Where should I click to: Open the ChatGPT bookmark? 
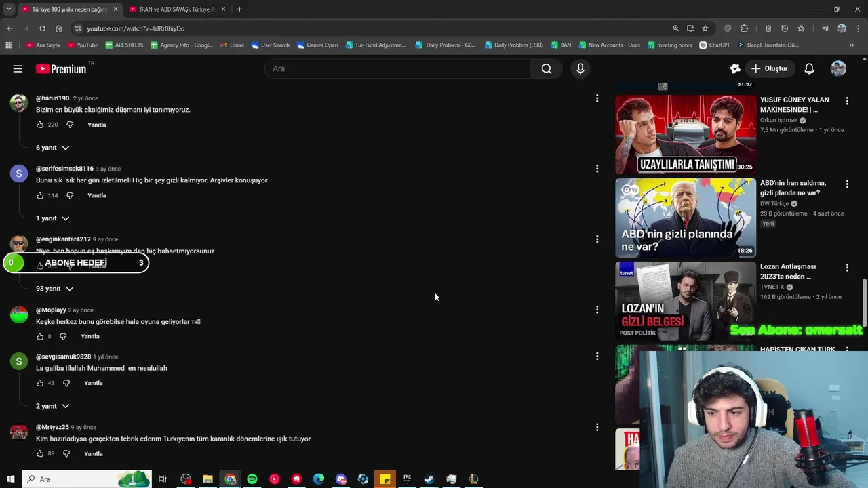714,45
